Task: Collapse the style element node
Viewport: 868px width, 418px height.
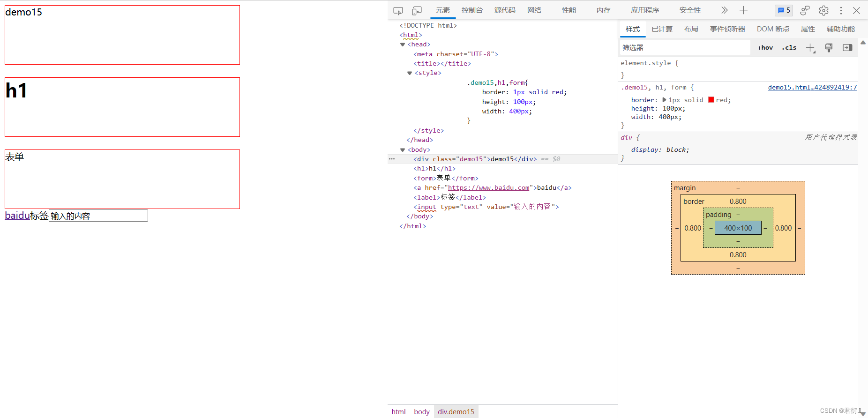Action: click(410, 73)
